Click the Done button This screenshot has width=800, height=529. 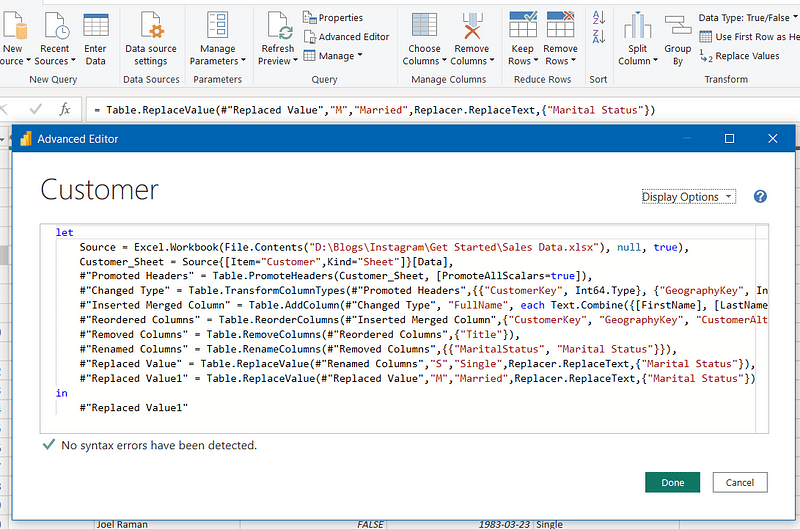click(x=673, y=483)
